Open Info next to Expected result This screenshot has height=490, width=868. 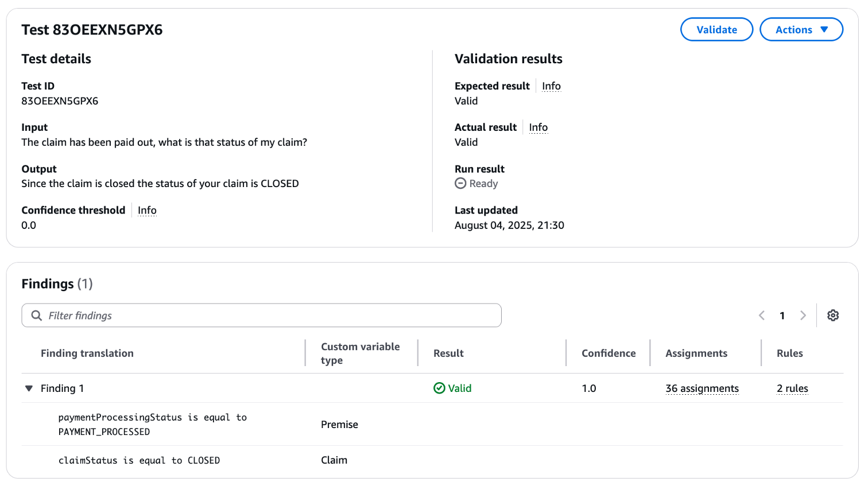point(551,85)
